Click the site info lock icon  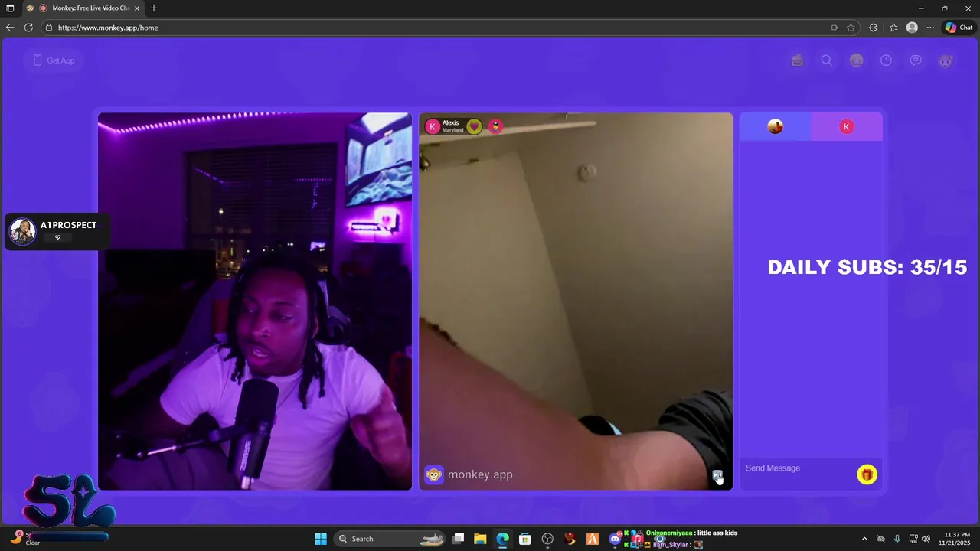pos(49,28)
